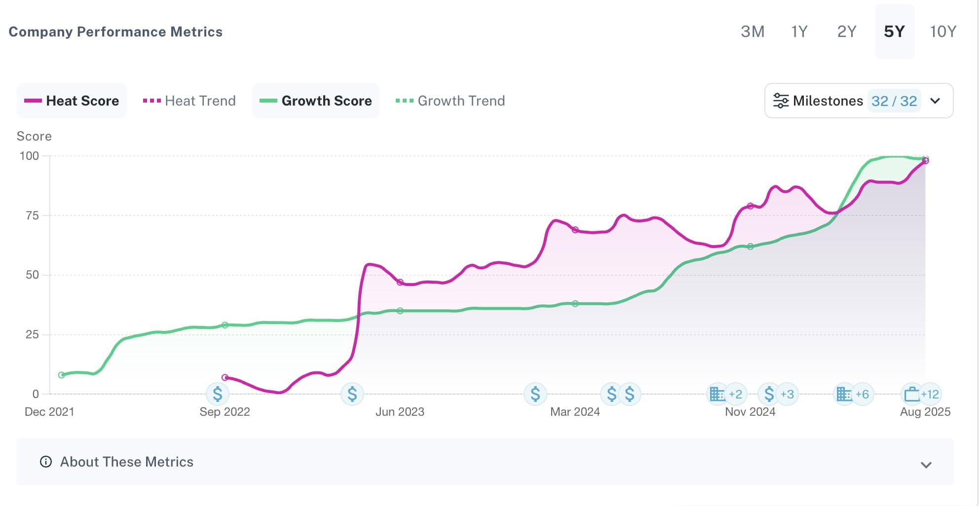Toggle the Heat Score series
Viewport: 980px width, 506px height.
(72, 101)
